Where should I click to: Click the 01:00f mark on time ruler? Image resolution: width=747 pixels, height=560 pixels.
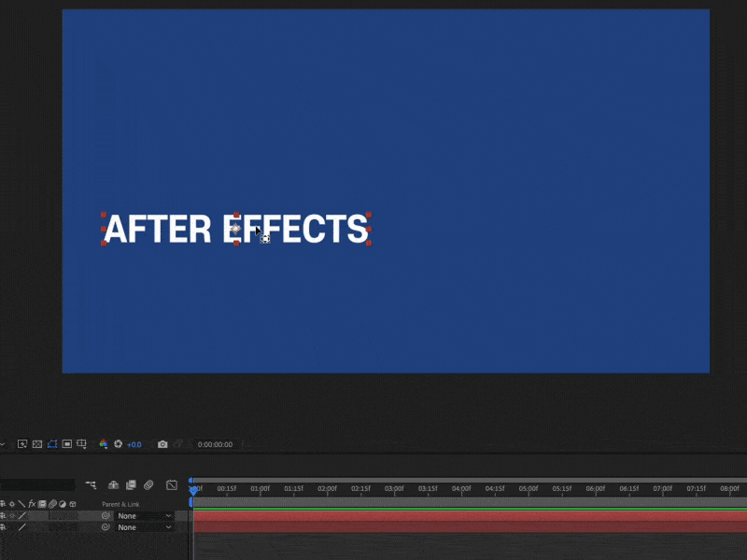[x=261, y=488]
